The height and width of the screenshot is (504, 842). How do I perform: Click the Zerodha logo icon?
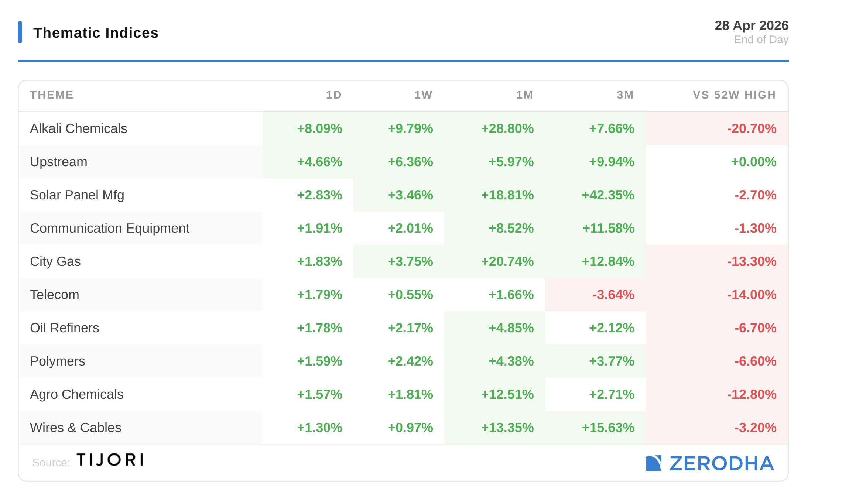click(653, 463)
